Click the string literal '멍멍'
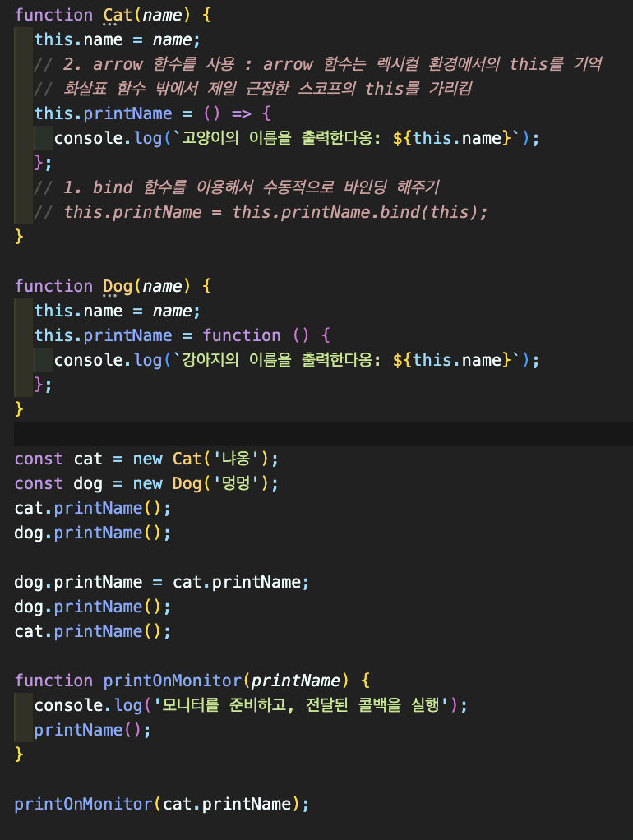 click(237, 483)
